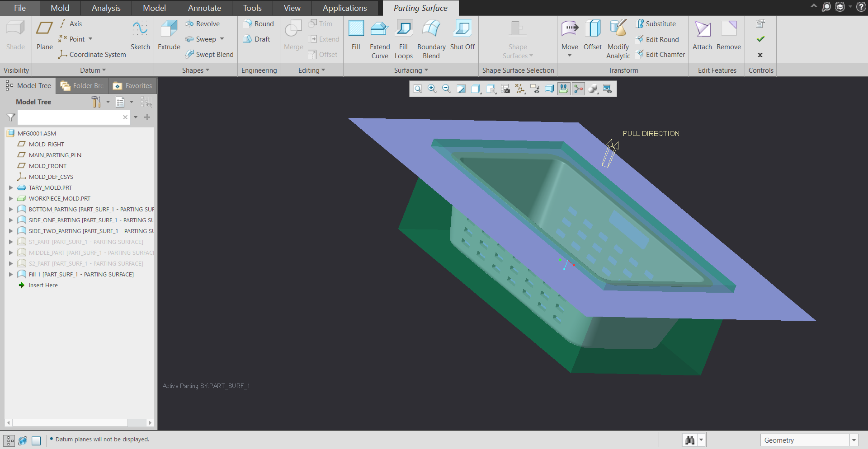Select the Boundary Blend tool
868x449 pixels.
coord(431,39)
